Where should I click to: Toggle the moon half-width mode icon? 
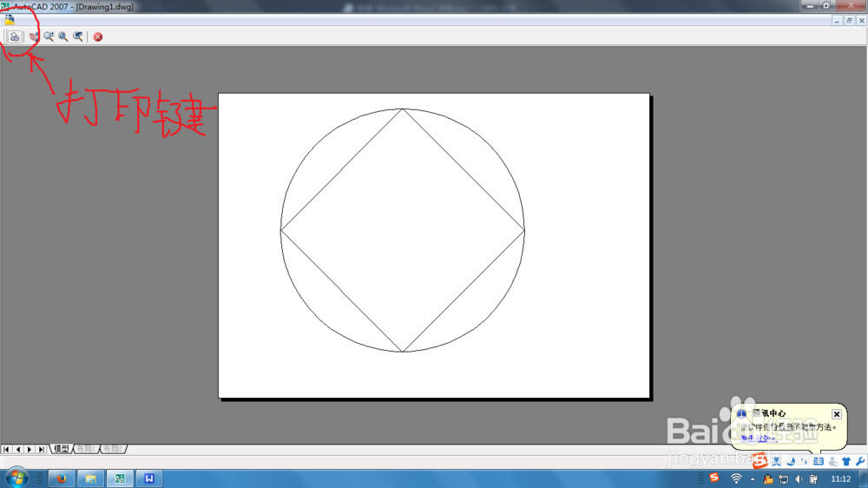point(791,461)
